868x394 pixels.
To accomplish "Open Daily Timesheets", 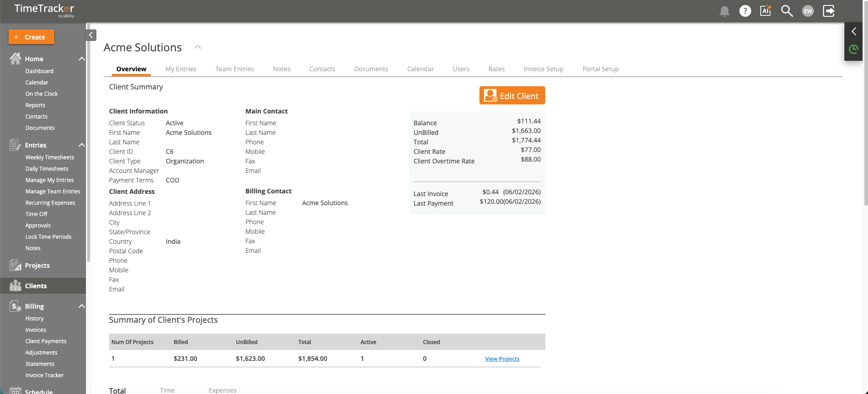I will coord(47,168).
